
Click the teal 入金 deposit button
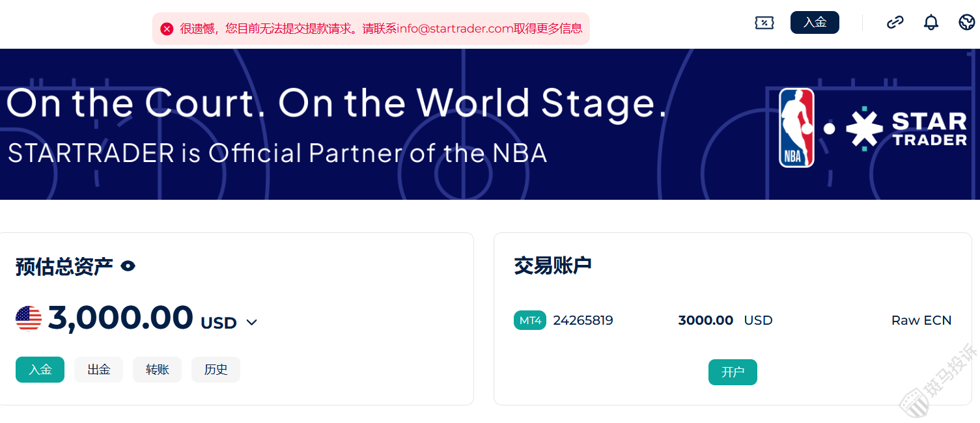coord(40,370)
